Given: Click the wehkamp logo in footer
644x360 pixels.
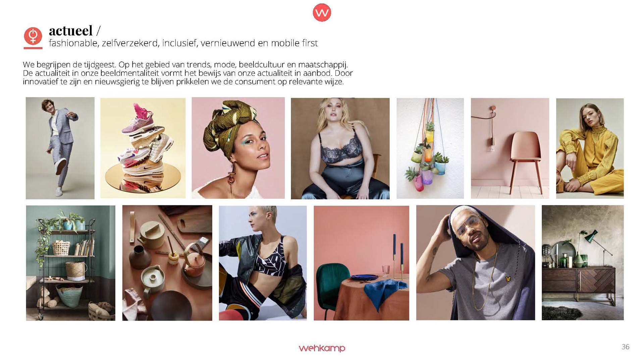Looking at the screenshot, I should (322, 348).
